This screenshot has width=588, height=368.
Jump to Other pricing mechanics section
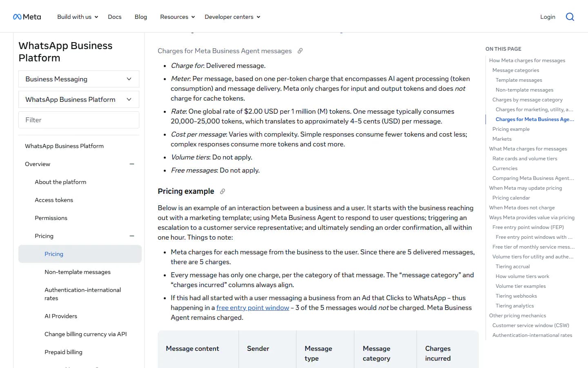517,316
